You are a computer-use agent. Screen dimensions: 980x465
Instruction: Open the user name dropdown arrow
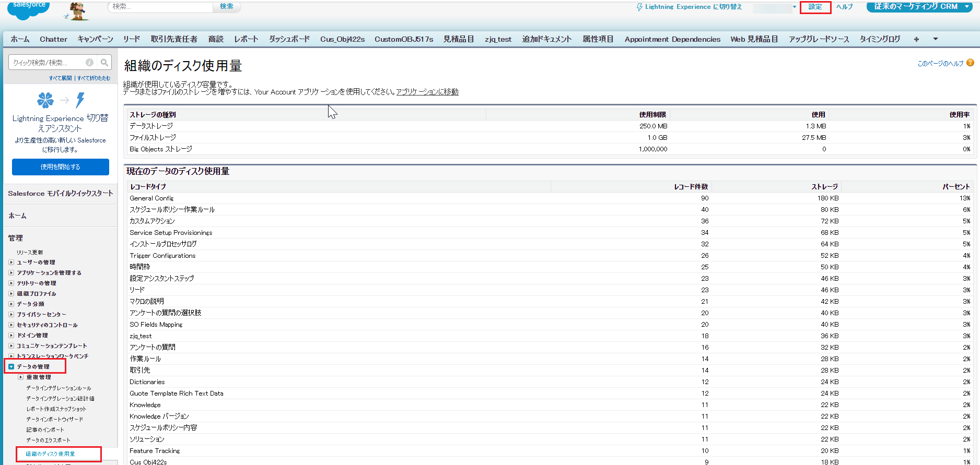coord(795,7)
